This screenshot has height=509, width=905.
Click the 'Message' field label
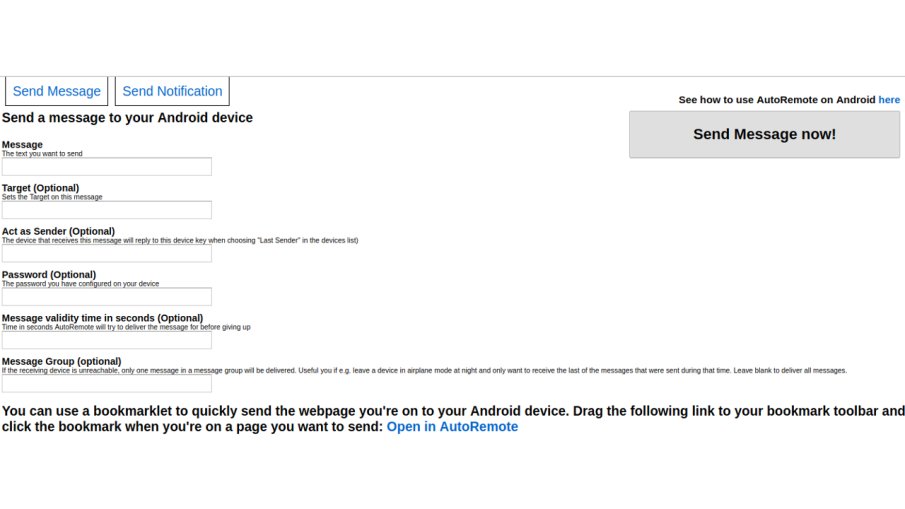[x=22, y=144]
